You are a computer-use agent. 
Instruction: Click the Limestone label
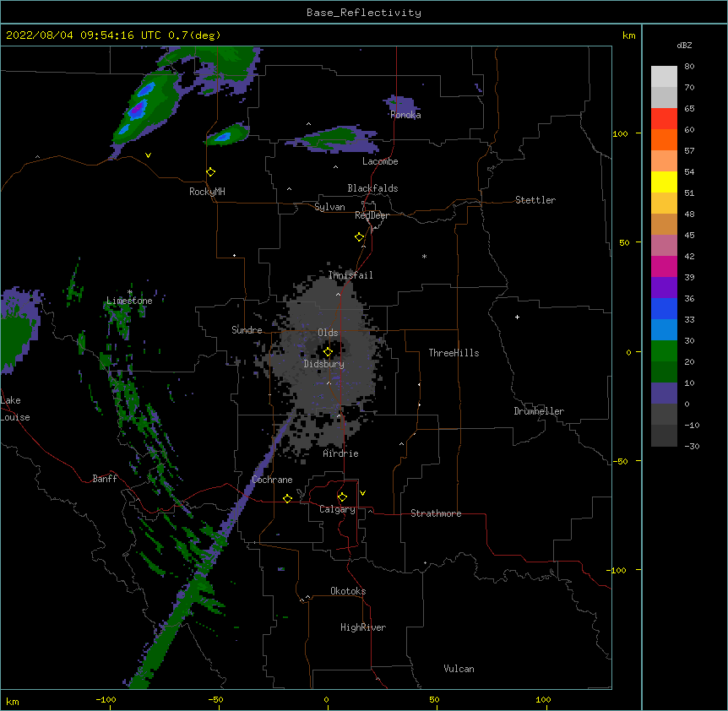coord(129,301)
